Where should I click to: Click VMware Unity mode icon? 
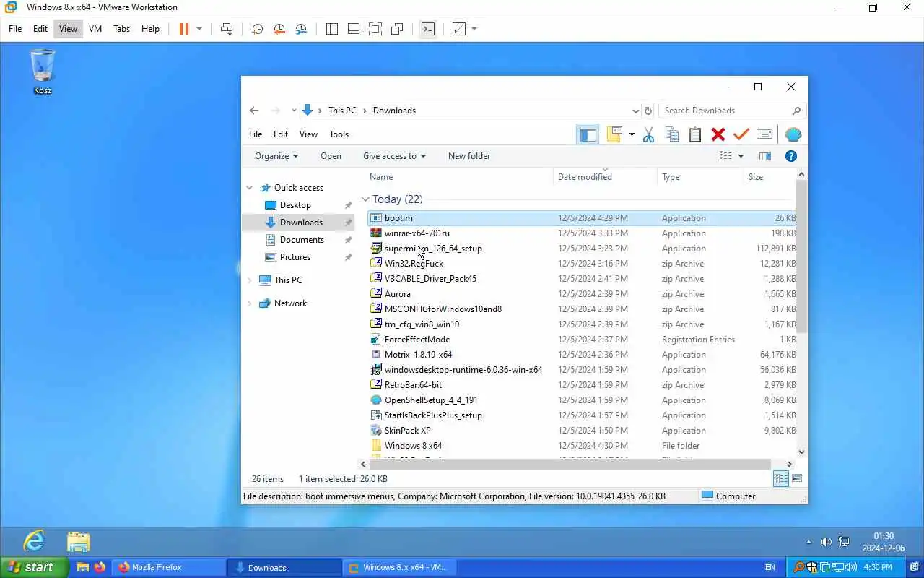coord(397,29)
